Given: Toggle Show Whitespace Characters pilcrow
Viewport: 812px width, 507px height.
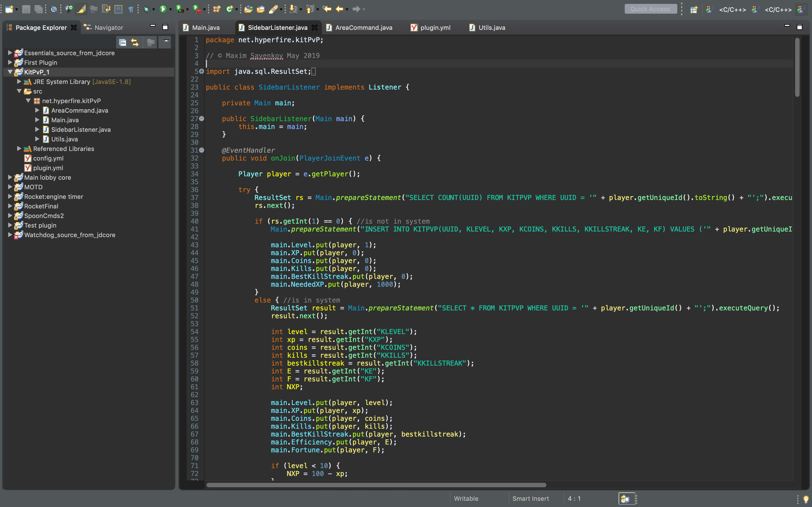Looking at the screenshot, I should point(131,9).
